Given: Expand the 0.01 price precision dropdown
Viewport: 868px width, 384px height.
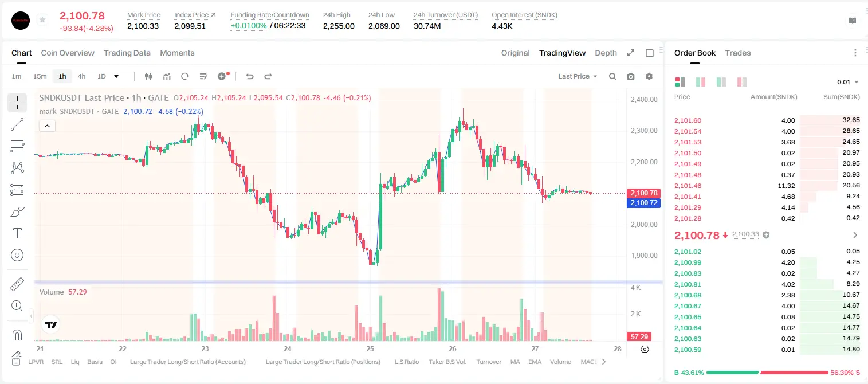Looking at the screenshot, I should (847, 82).
